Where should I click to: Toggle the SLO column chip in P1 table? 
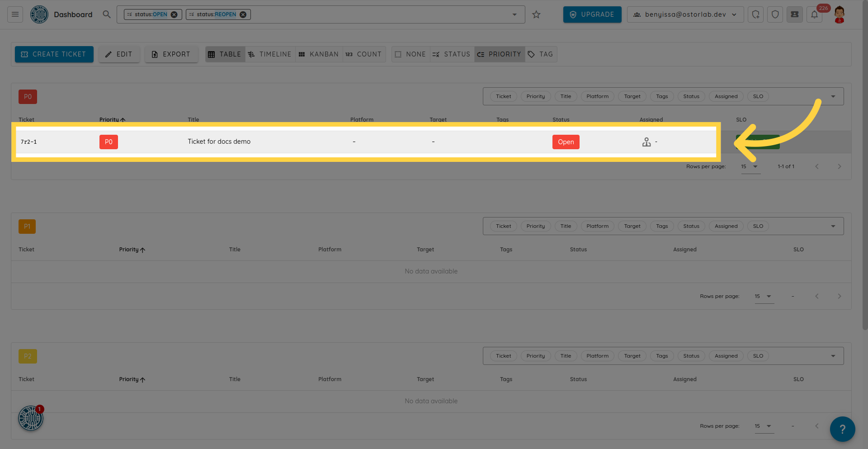point(758,226)
